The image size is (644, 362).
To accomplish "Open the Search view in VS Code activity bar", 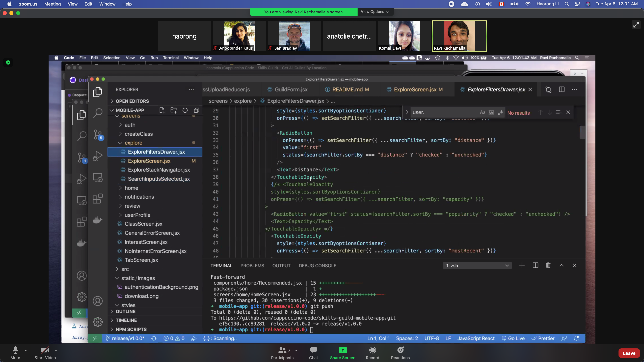I will coord(97,113).
